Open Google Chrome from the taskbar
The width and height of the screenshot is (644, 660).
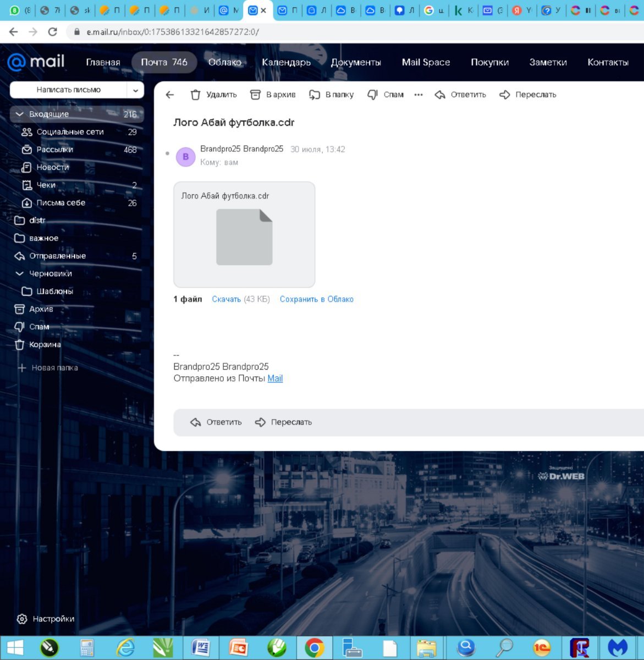click(x=314, y=648)
